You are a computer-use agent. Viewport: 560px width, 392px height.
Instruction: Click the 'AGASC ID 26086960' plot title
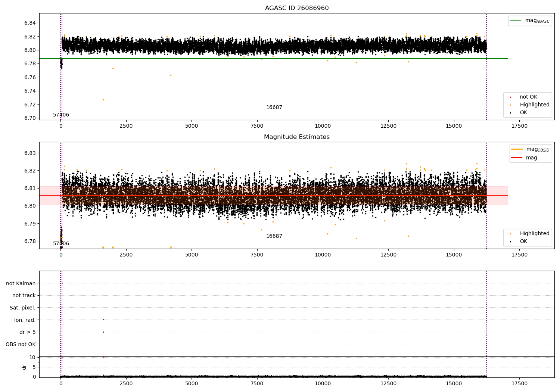pos(297,8)
